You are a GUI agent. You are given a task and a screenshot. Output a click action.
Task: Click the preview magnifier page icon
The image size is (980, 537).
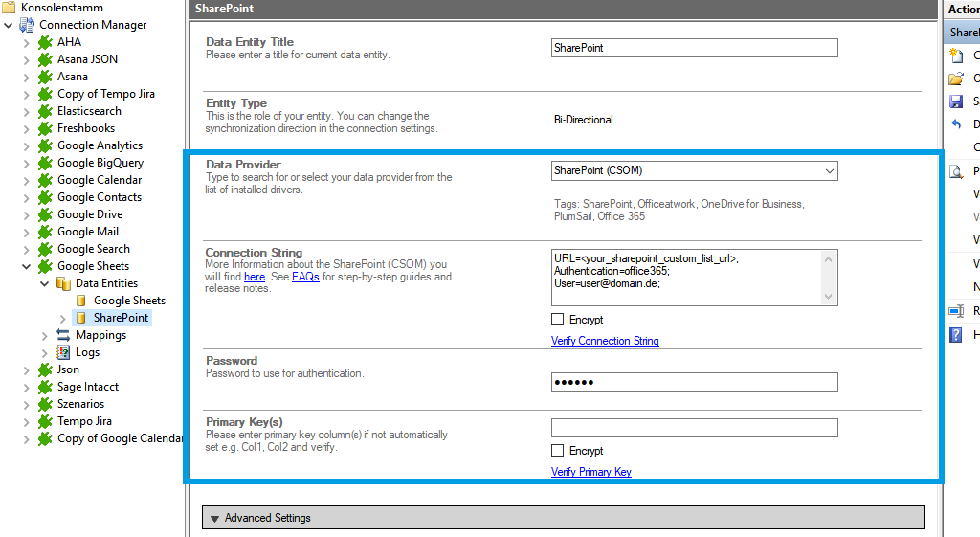pos(955,171)
